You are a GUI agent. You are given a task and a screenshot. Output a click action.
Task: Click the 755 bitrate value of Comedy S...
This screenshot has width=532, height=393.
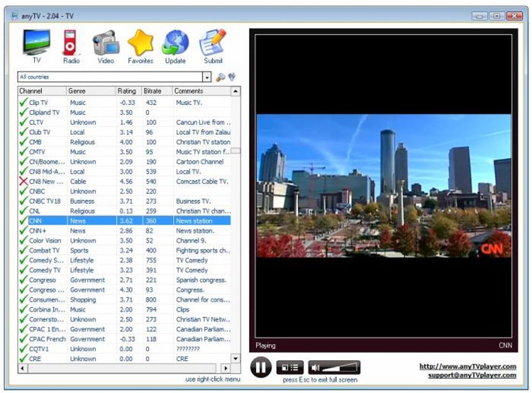click(151, 260)
